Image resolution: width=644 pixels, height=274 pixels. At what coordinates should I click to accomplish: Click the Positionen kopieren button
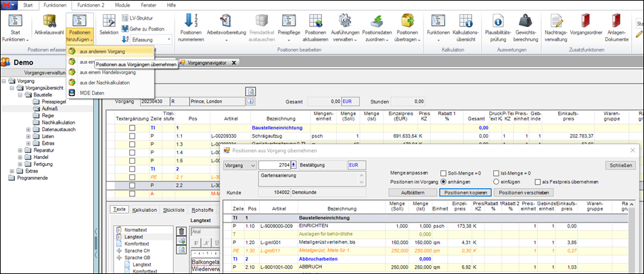tap(465, 192)
